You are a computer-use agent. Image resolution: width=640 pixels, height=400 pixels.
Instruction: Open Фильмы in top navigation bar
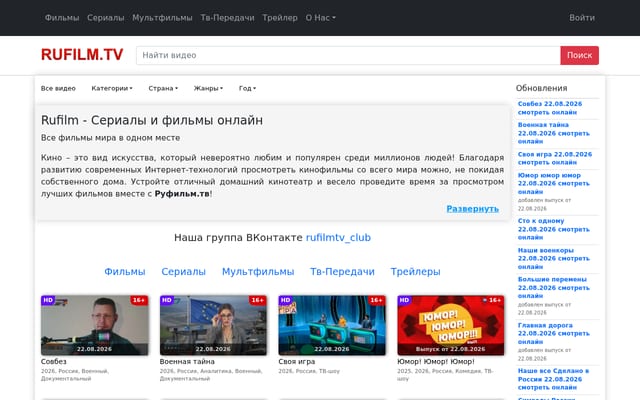tap(62, 18)
